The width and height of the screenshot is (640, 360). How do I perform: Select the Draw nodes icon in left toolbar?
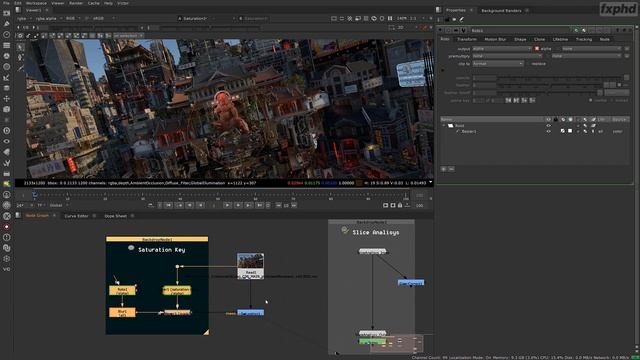[7, 24]
